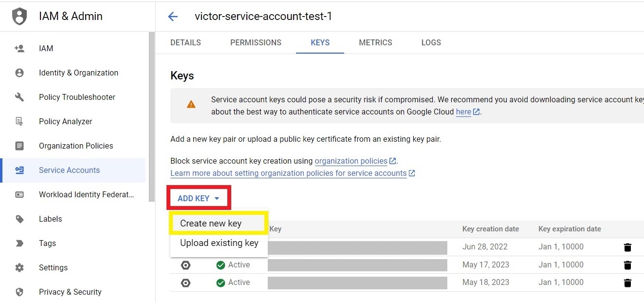Open Workload Identity Federation
Screen dimensions: 644x302
[x=86, y=194]
